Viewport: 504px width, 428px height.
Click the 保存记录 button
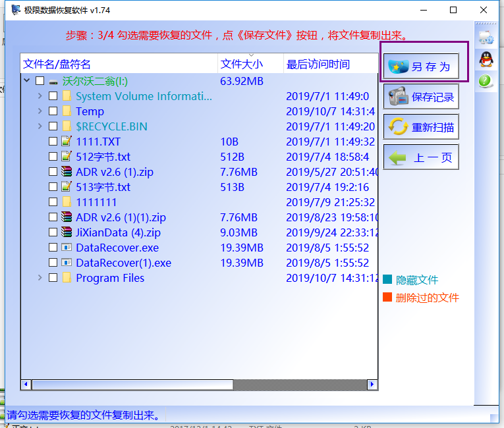pyautogui.click(x=421, y=96)
